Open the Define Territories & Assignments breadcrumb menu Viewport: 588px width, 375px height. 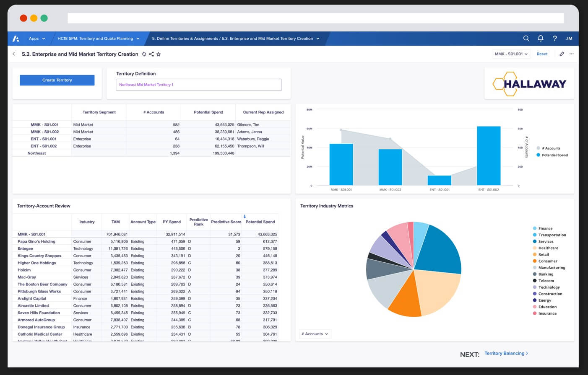(235, 39)
